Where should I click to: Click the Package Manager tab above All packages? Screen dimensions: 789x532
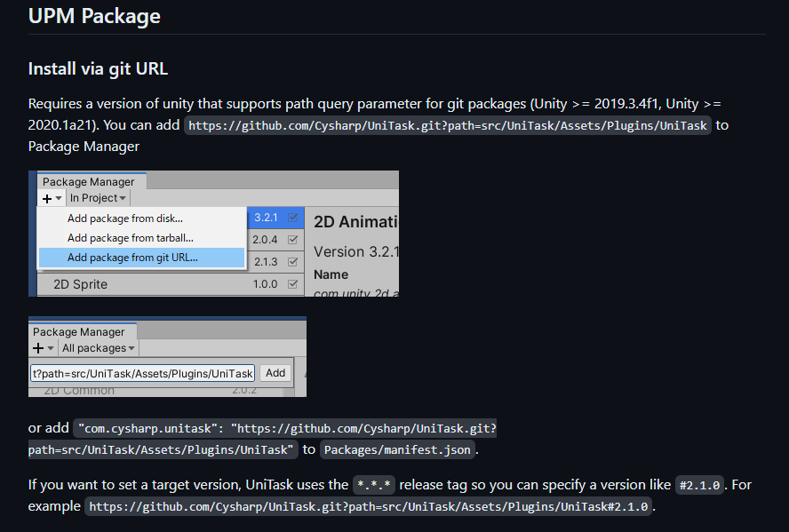tap(83, 332)
